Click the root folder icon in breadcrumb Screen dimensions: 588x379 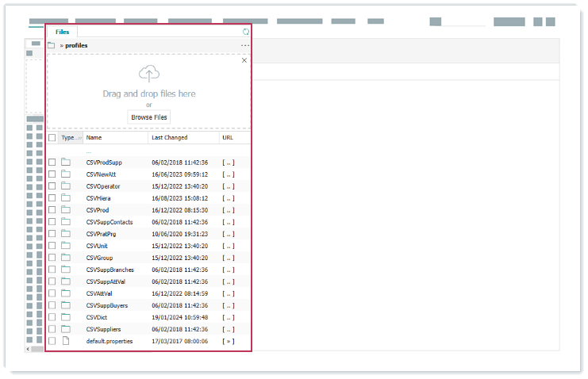tap(52, 46)
